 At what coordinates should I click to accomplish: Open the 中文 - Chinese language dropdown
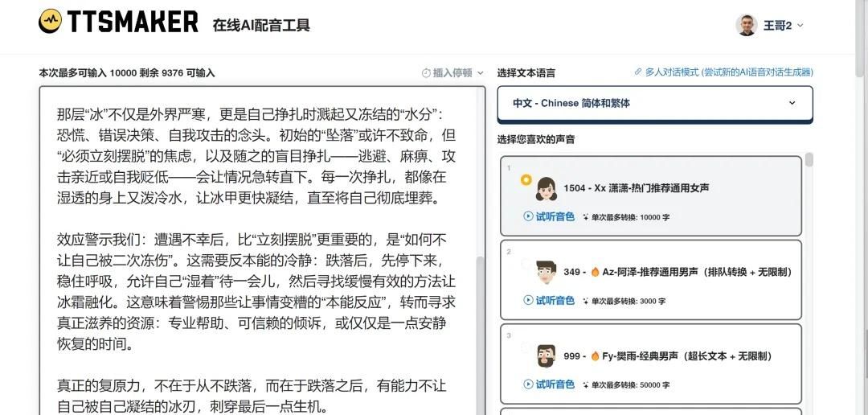(655, 104)
